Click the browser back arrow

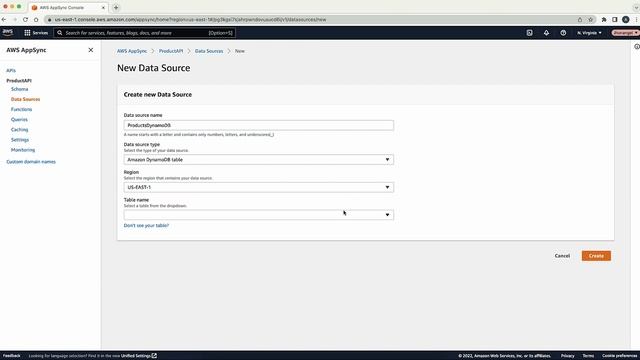tap(4, 20)
